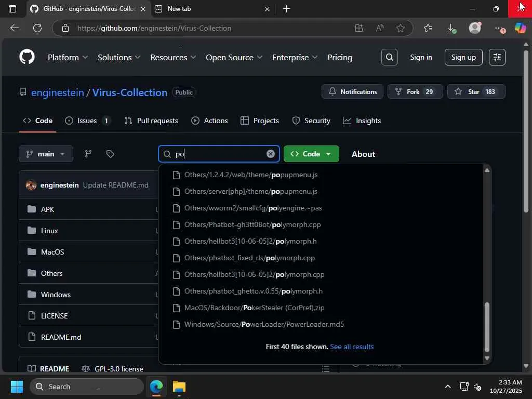Open result PokerStealer (CorPref).zip
The width and height of the screenshot is (532, 399).
pyautogui.click(x=254, y=308)
